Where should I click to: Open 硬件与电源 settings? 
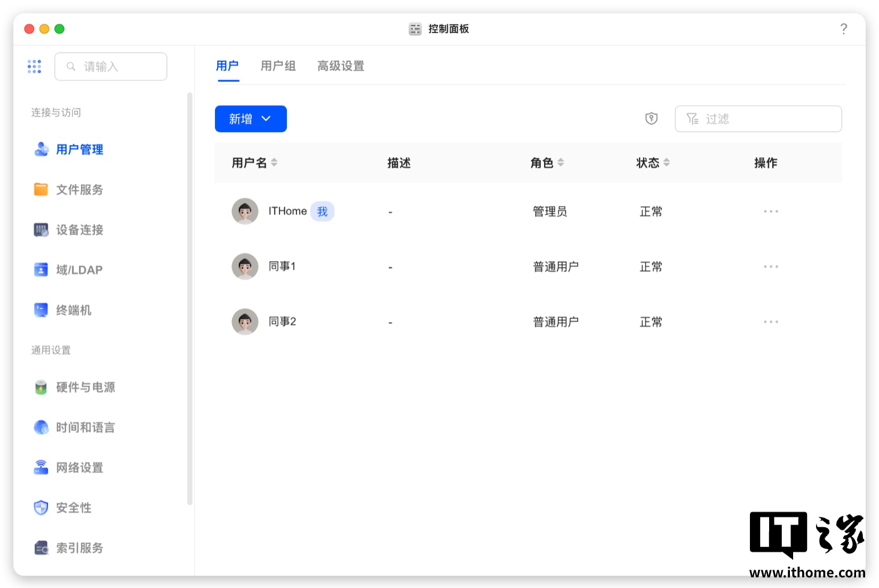86,387
